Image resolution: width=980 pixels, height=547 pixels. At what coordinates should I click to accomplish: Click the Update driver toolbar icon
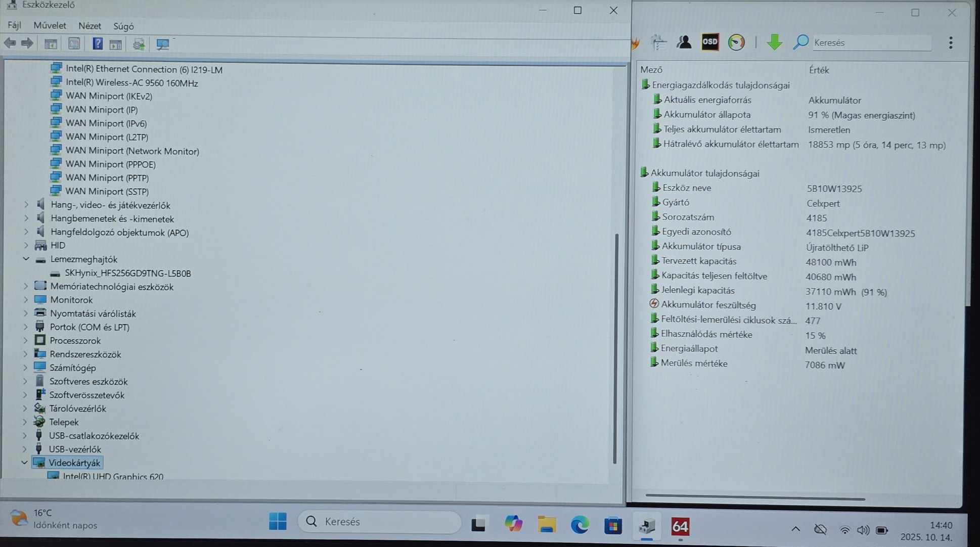tap(139, 44)
